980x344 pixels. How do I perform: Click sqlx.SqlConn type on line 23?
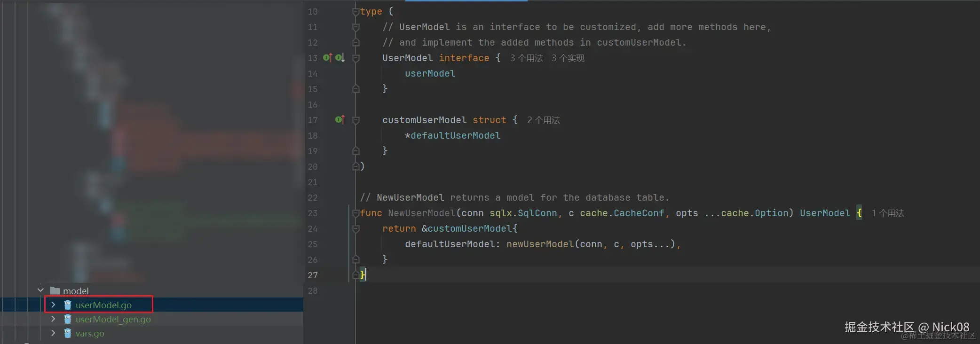(523, 213)
